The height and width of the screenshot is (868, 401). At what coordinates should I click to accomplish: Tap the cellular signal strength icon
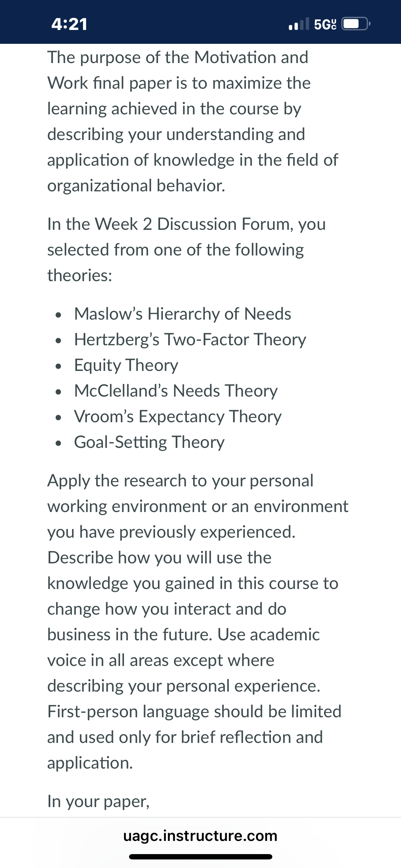pos(299,24)
